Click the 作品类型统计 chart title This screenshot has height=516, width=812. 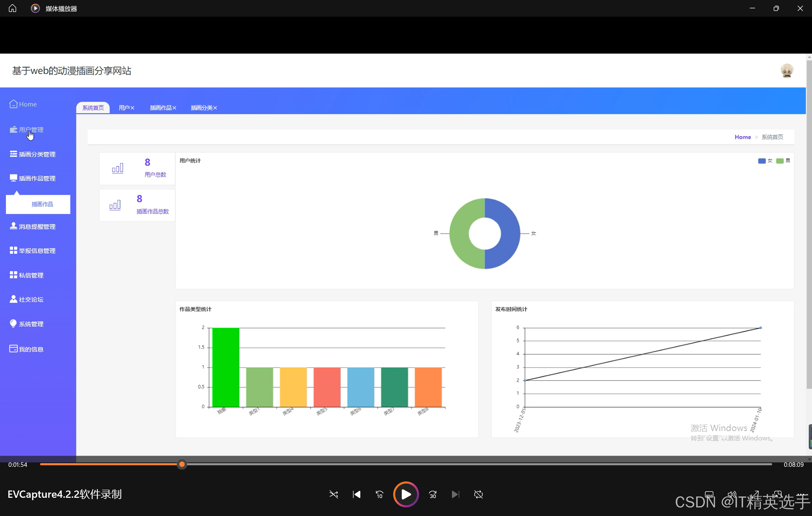tap(195, 309)
